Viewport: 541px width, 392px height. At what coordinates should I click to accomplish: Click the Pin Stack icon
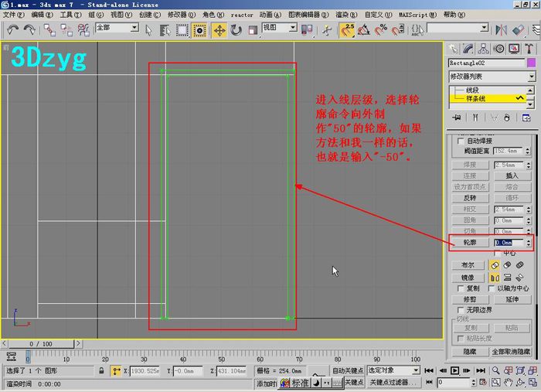(x=457, y=118)
